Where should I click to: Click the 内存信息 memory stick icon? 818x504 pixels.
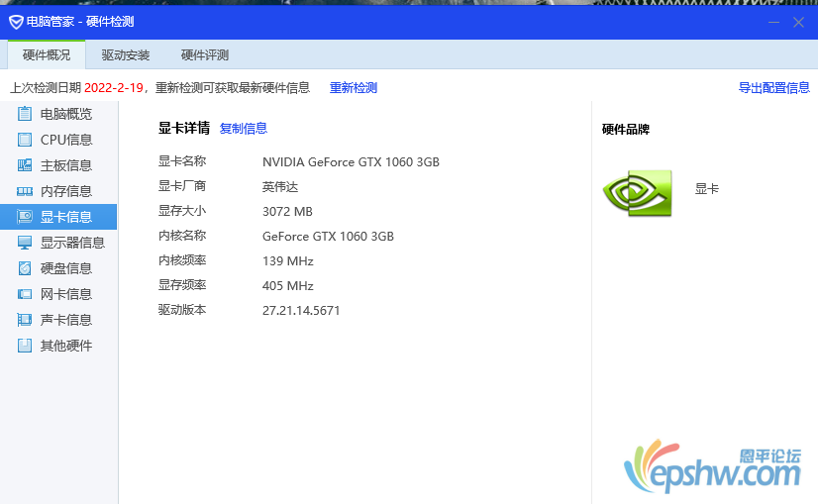(x=25, y=191)
